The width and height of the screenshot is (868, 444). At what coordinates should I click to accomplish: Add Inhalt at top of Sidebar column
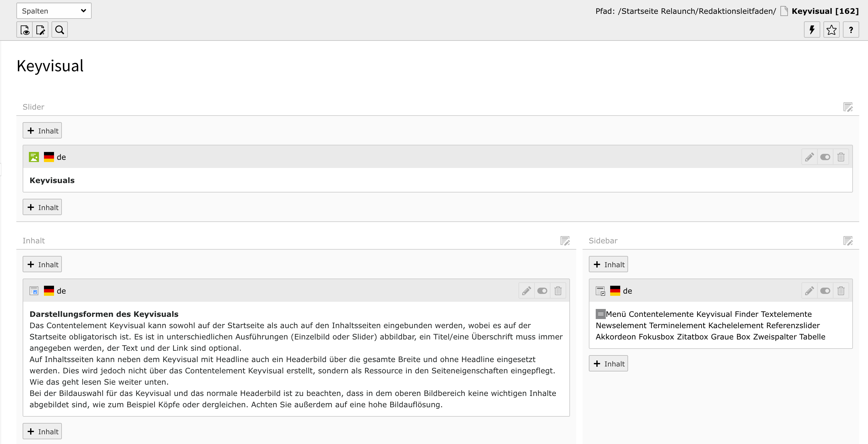[608, 264]
